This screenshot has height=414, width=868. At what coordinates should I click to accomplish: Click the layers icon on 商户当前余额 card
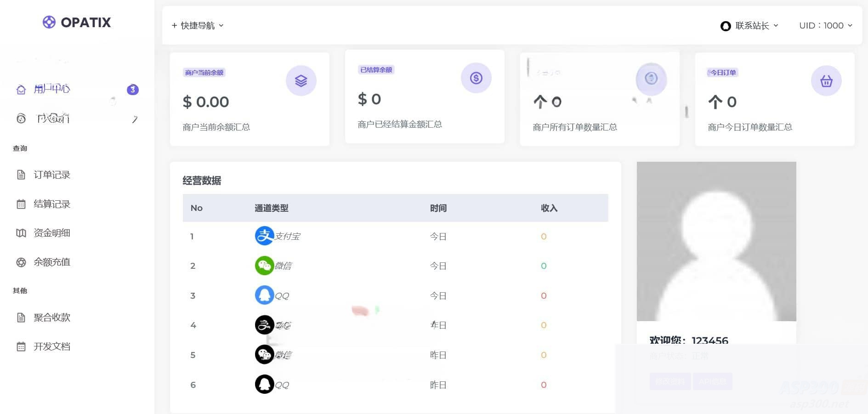[301, 80]
